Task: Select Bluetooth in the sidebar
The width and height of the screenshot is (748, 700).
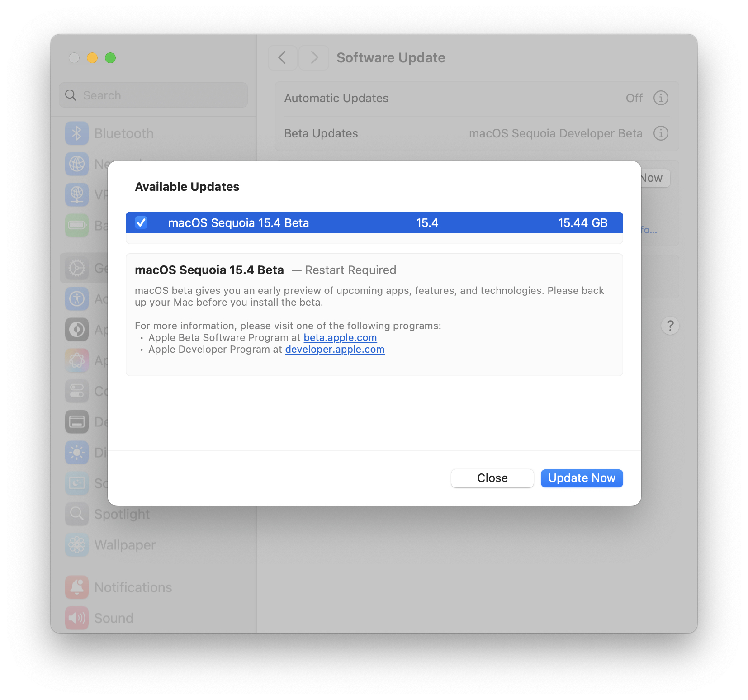Action: tap(123, 133)
